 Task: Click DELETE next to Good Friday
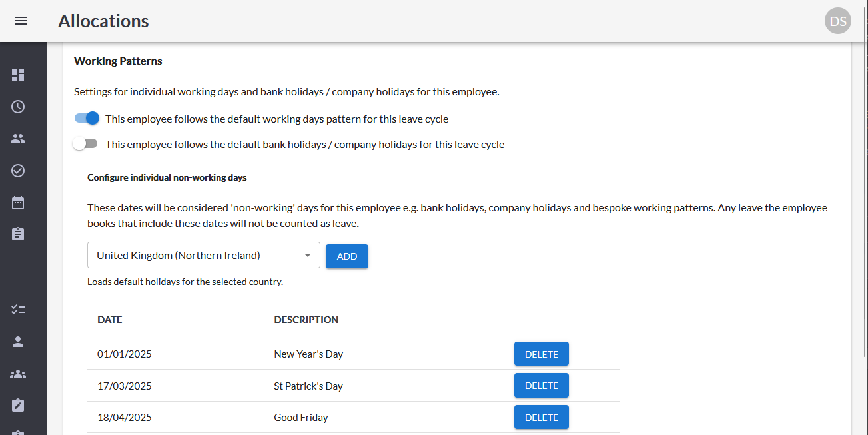[541, 417]
